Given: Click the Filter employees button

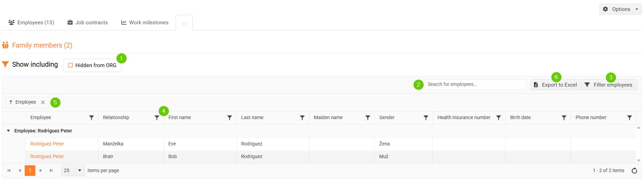Looking at the screenshot, I should click(x=609, y=85).
